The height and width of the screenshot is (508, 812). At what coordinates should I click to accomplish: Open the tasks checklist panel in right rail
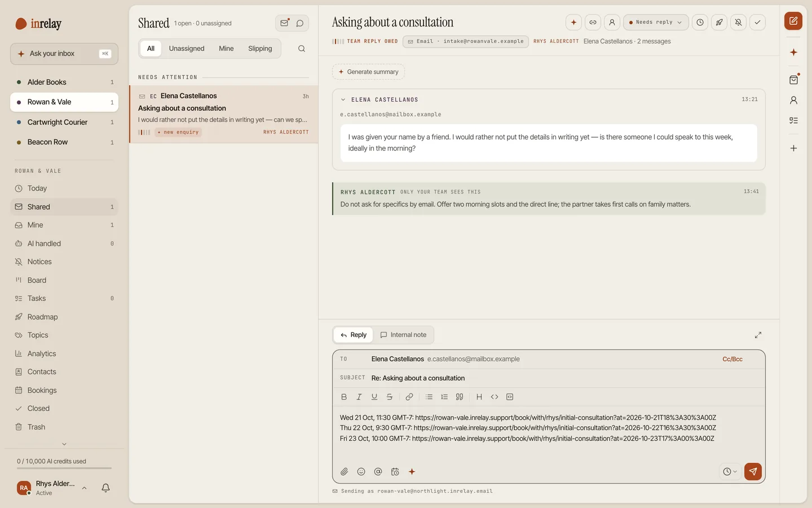(793, 120)
